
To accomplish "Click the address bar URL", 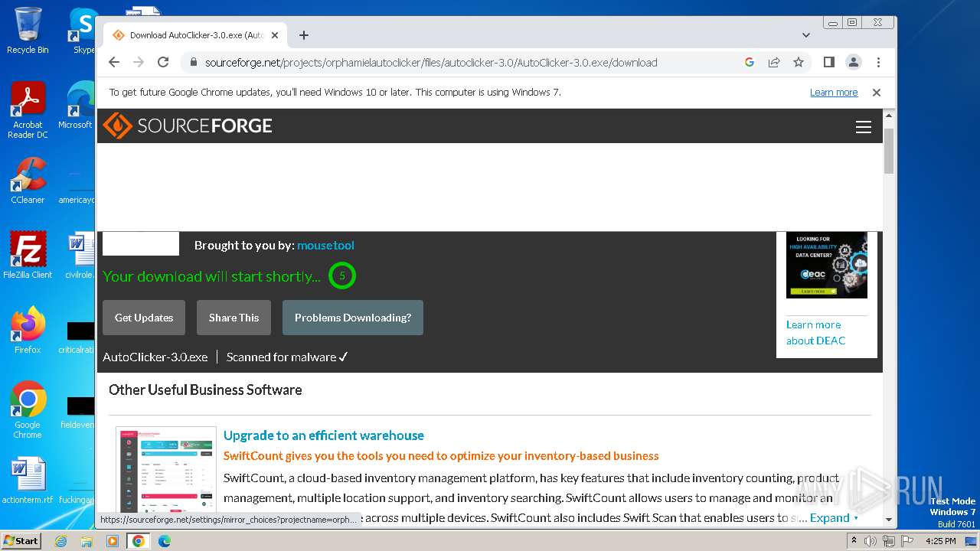I will (x=431, y=63).
